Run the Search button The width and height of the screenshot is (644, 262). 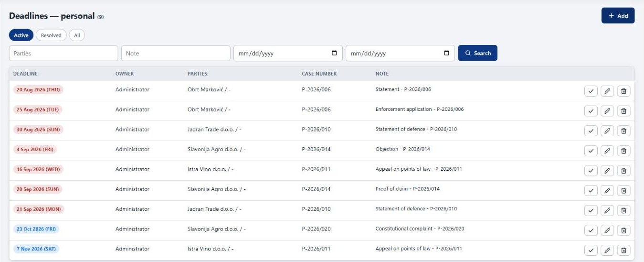click(x=477, y=53)
